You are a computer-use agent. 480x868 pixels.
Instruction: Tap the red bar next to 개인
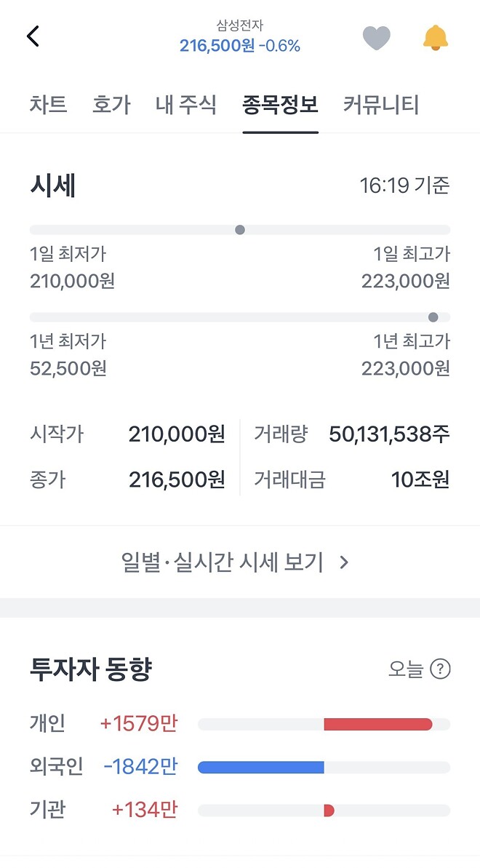(377, 724)
